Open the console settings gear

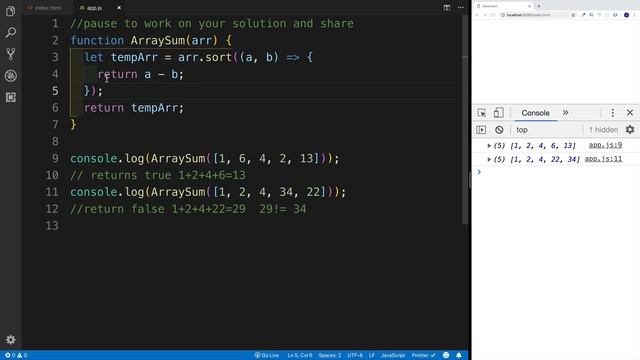pyautogui.click(x=630, y=130)
